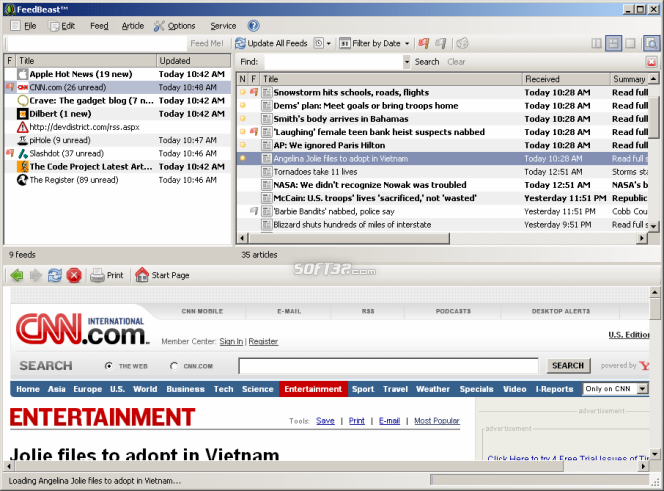Toggle flag on 'Laughing' female teen article
Screen dimensions: 664x491
254,132
